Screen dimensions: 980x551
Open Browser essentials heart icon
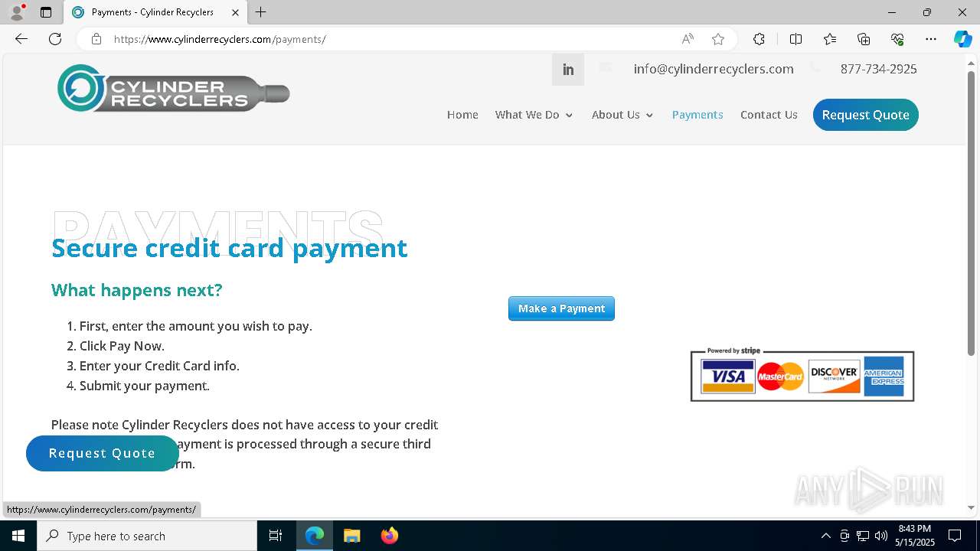coord(897,39)
